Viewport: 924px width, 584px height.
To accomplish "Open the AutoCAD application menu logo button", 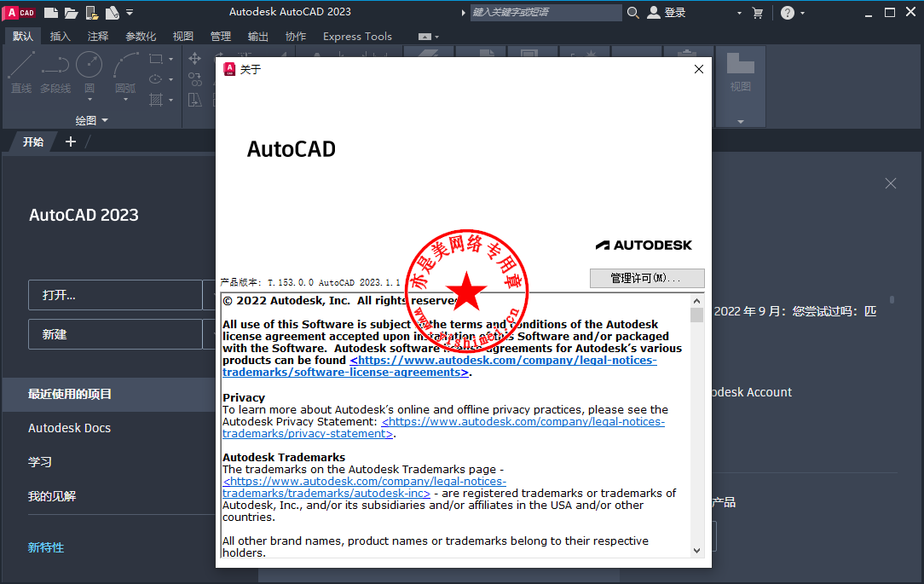I will coord(20,13).
